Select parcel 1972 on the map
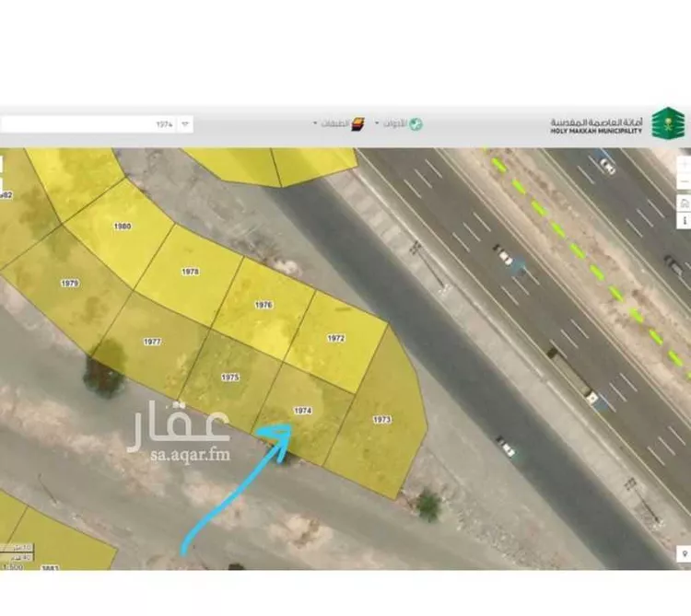The image size is (691, 616). pyautogui.click(x=335, y=339)
